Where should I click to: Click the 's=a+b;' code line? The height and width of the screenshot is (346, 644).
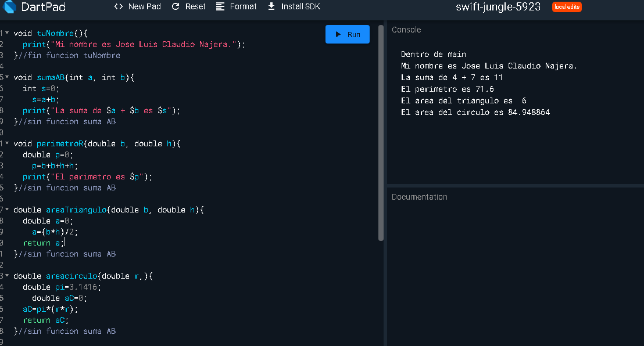45,100
